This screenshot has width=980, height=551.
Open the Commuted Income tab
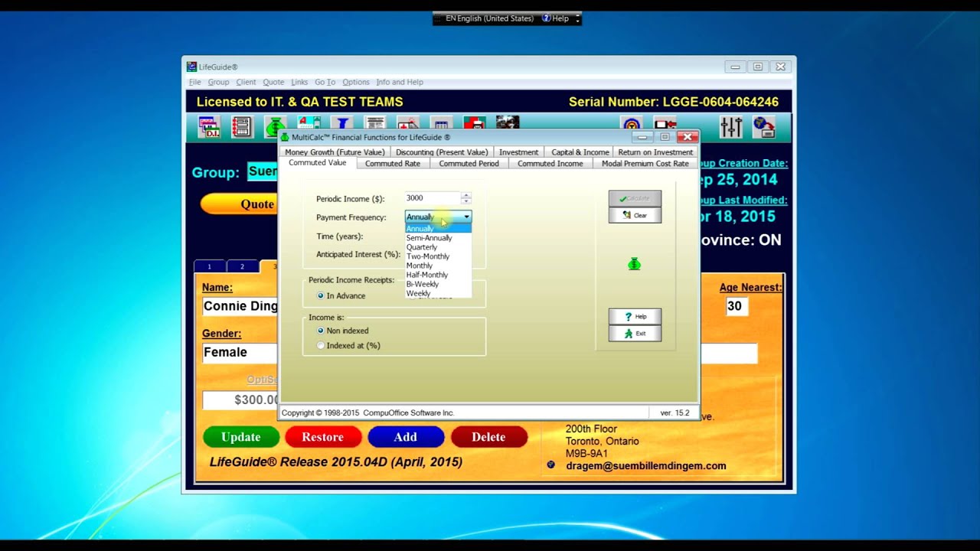[x=550, y=163]
